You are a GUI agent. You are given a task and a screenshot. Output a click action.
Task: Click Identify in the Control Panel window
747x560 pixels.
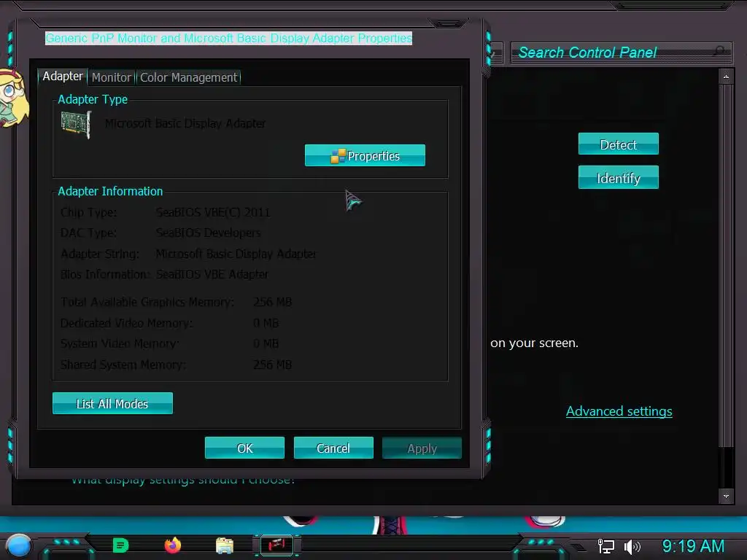pos(619,177)
